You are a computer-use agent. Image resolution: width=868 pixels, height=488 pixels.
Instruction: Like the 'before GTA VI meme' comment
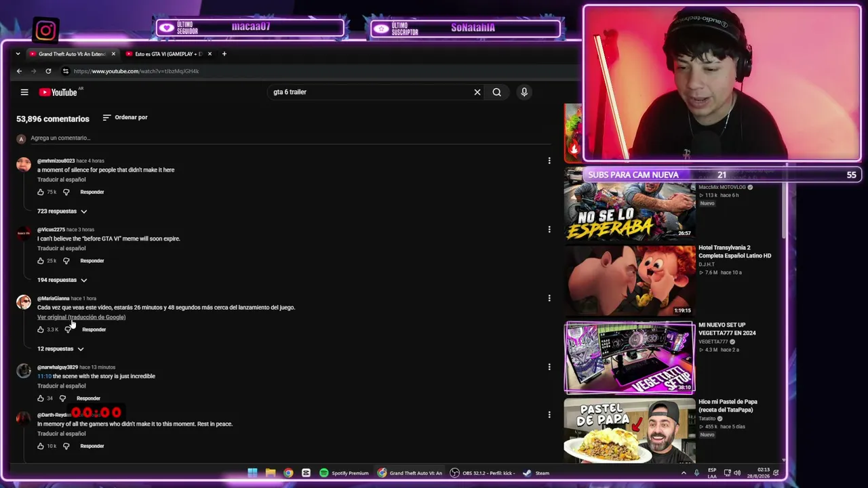pyautogui.click(x=41, y=261)
